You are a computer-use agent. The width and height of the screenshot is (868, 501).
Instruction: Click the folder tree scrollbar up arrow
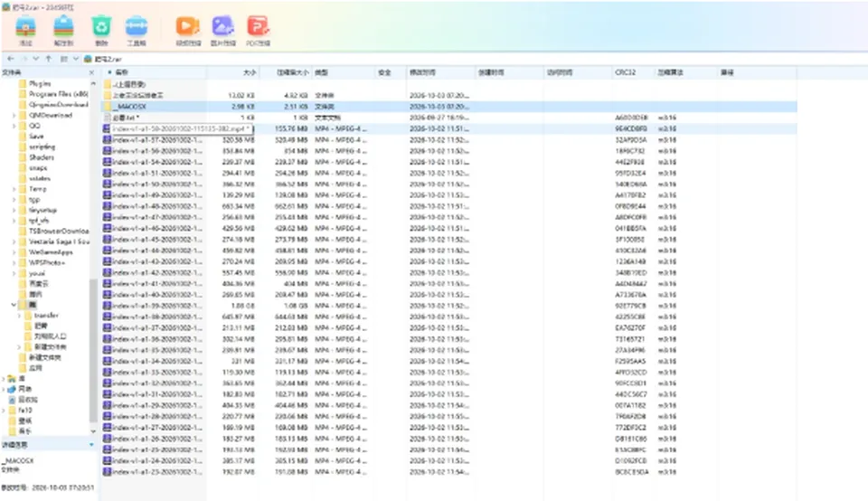93,83
